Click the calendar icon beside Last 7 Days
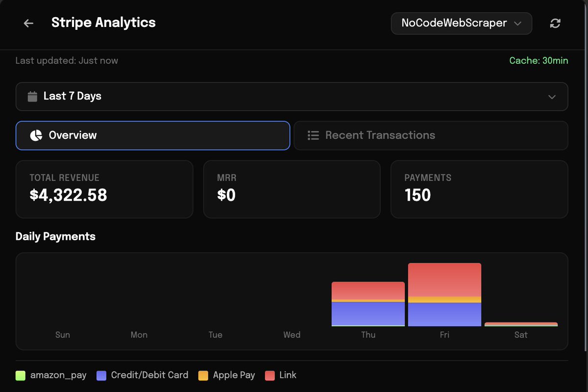This screenshot has width=588, height=392. pos(32,96)
